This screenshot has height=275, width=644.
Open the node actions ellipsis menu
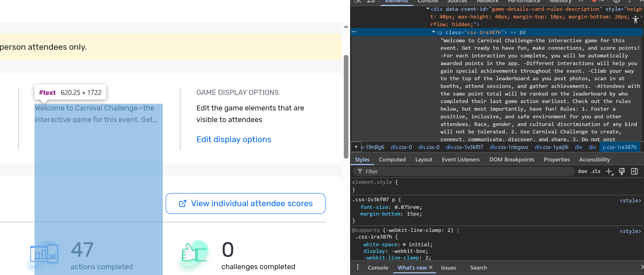click(354, 32)
